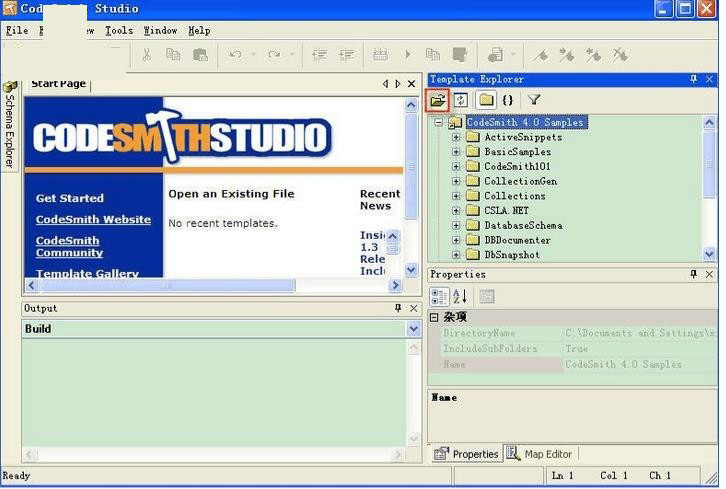Click the Property Pages icon in Properties toolbar

(487, 296)
